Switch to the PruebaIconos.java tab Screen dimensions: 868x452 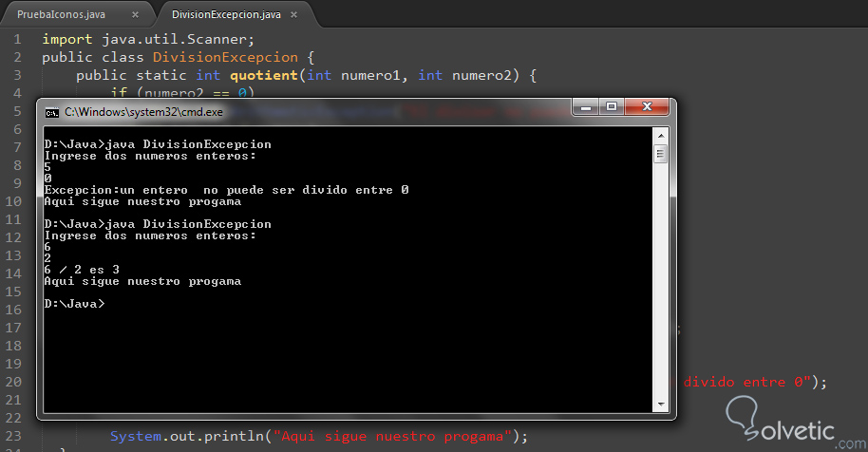coord(61,14)
